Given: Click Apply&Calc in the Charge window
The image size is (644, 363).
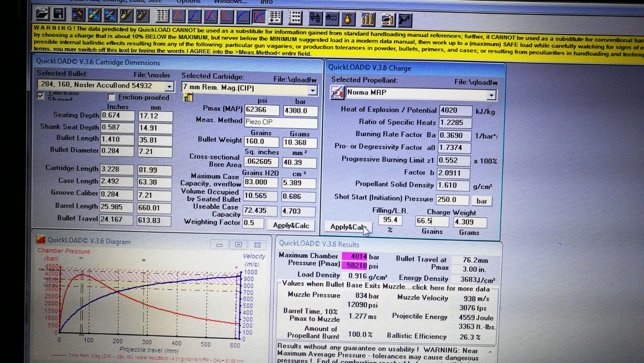Looking at the screenshot, I should (x=349, y=227).
